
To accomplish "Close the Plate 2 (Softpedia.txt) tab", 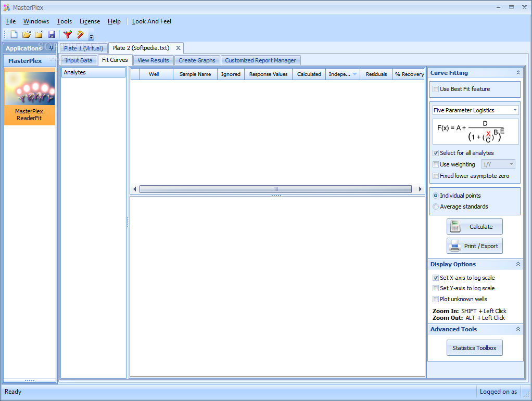I will coord(178,48).
